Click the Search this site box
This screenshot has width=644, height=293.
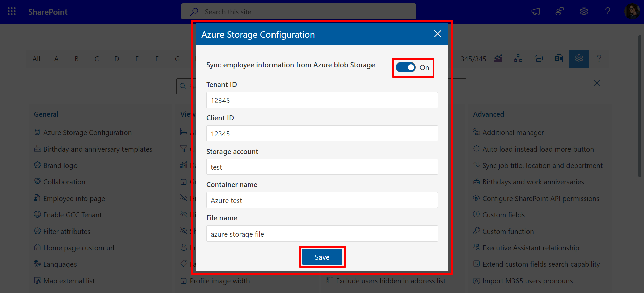299,12
